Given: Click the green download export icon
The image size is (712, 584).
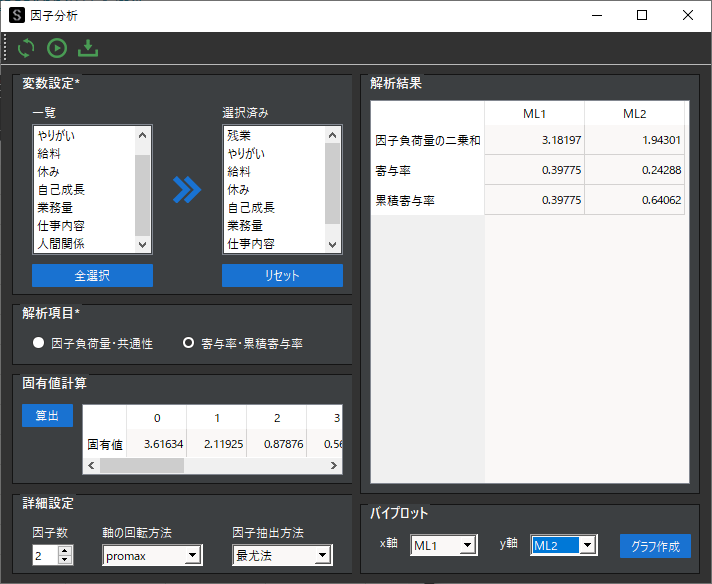Looking at the screenshot, I should [x=88, y=48].
